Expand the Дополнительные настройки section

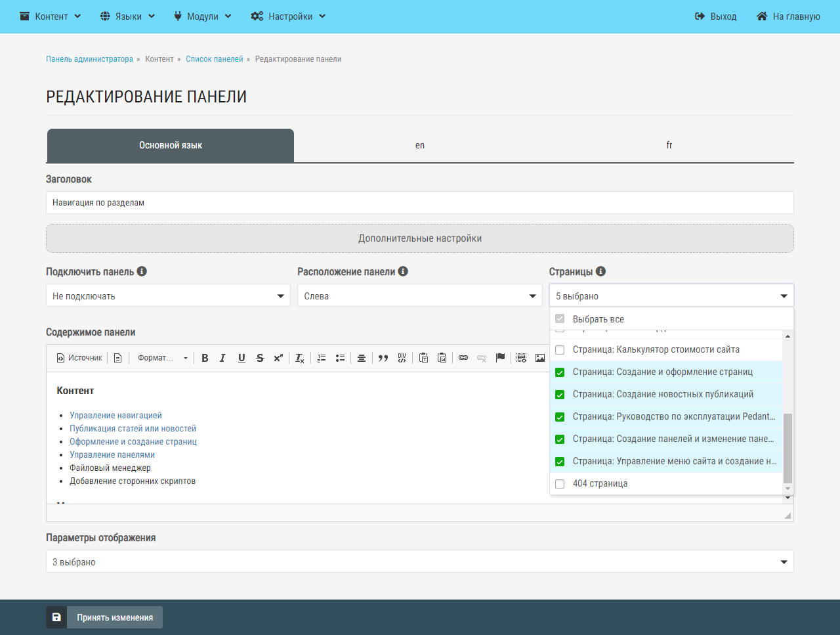pyautogui.click(x=420, y=238)
